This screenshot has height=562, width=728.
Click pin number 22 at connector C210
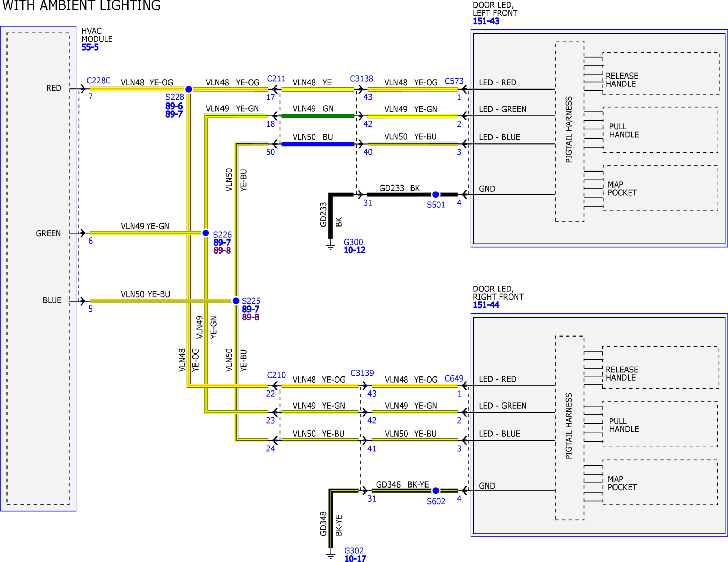point(270,394)
